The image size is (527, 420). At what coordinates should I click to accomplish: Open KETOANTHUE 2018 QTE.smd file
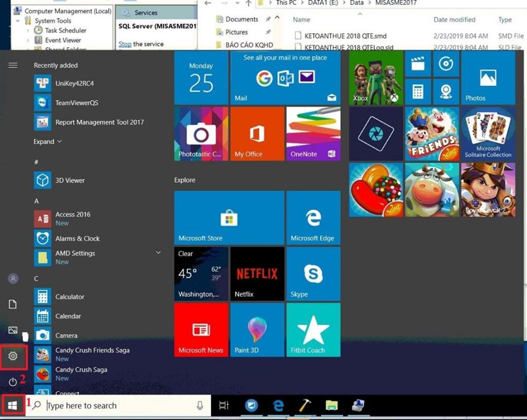click(345, 36)
